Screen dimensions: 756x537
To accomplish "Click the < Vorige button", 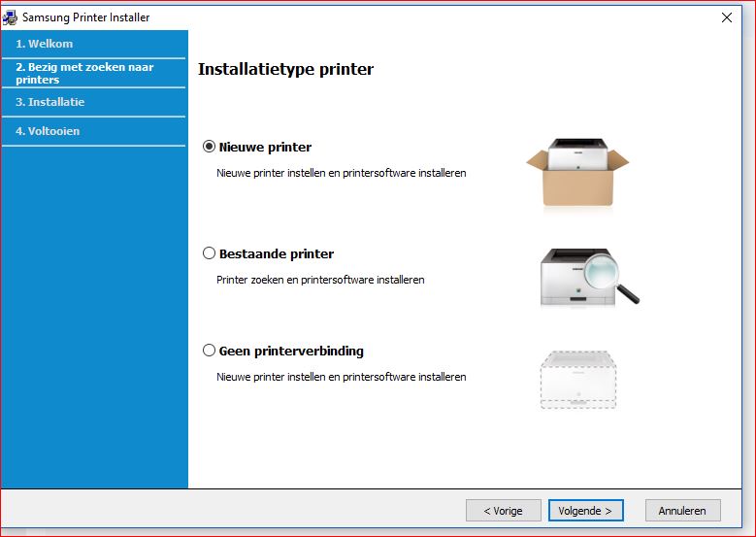I will coord(504,511).
